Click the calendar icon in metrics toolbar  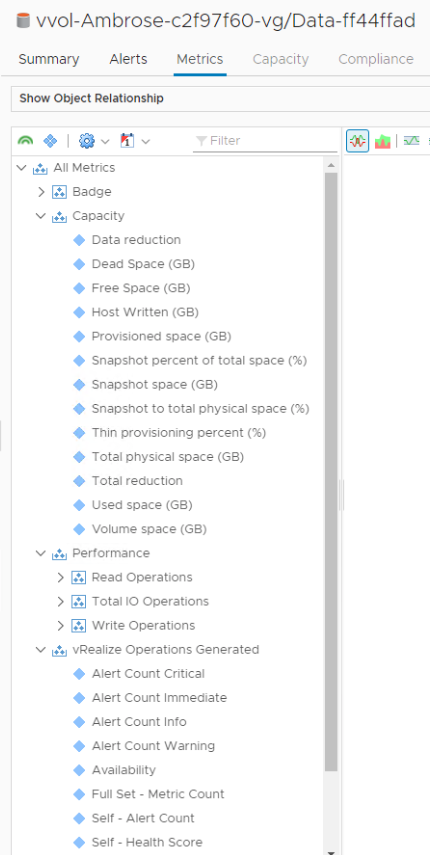127,141
